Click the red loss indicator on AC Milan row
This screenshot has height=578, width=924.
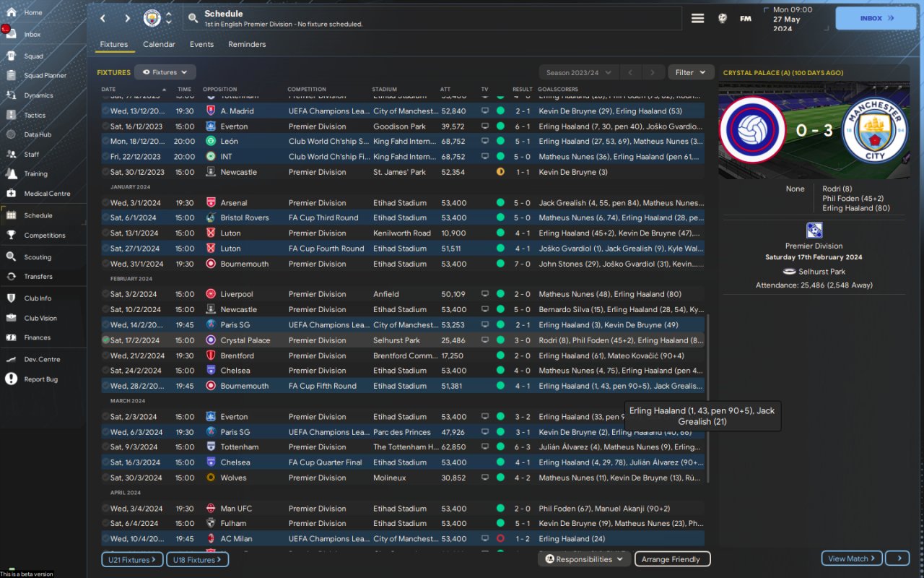click(x=500, y=539)
